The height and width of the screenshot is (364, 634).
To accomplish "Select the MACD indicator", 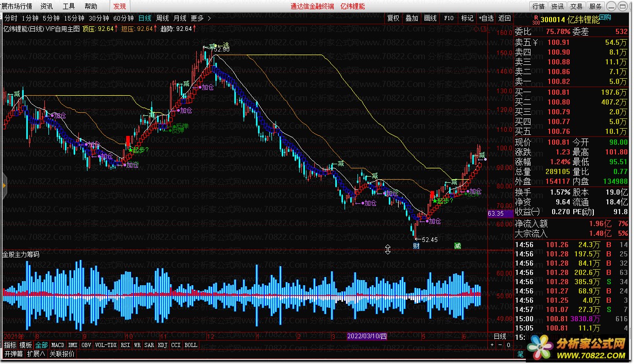I will (x=58, y=345).
